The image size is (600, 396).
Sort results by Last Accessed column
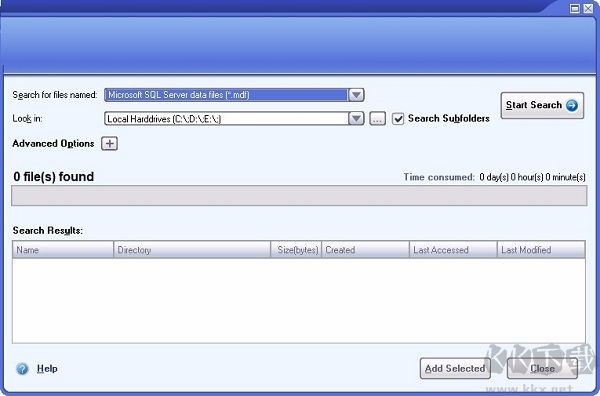pyautogui.click(x=453, y=250)
